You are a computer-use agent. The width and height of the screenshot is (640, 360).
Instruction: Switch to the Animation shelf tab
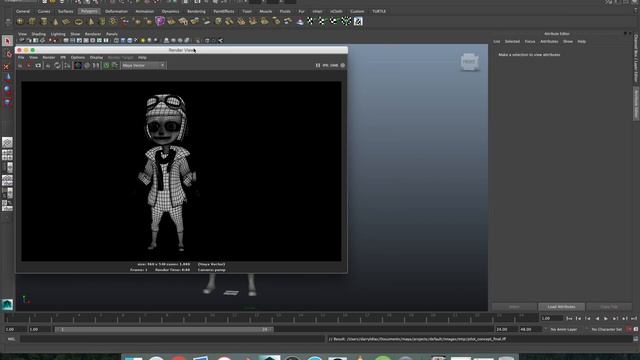point(144,11)
